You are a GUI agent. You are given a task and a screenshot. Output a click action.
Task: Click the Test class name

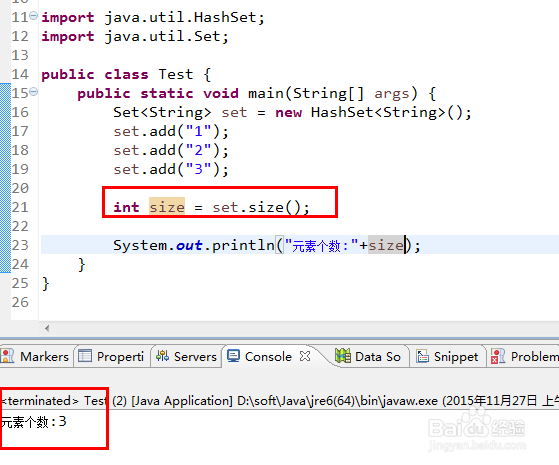pos(176,74)
